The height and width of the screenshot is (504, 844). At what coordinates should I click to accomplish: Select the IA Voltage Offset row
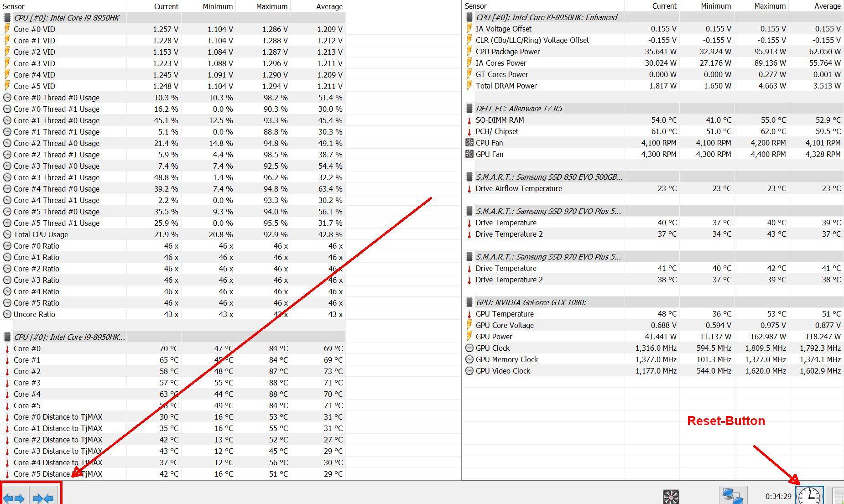pos(653,29)
